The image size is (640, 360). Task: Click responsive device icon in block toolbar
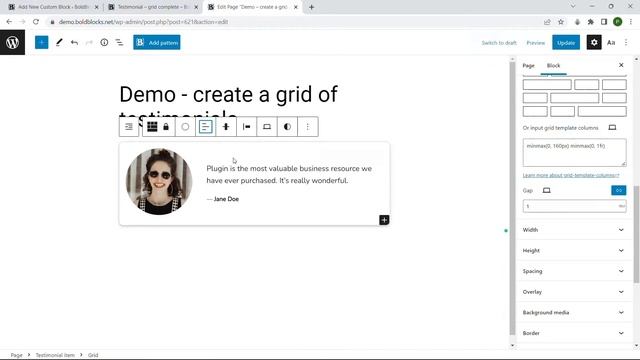(267, 127)
